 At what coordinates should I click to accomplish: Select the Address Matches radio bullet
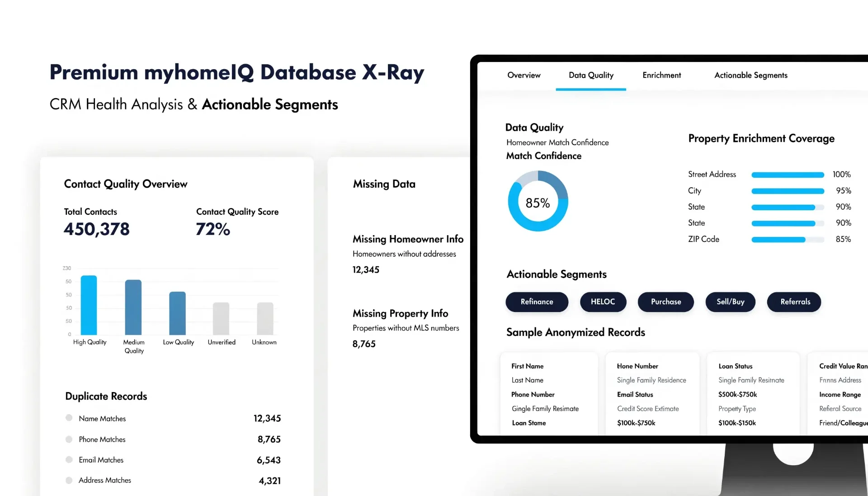[69, 480]
